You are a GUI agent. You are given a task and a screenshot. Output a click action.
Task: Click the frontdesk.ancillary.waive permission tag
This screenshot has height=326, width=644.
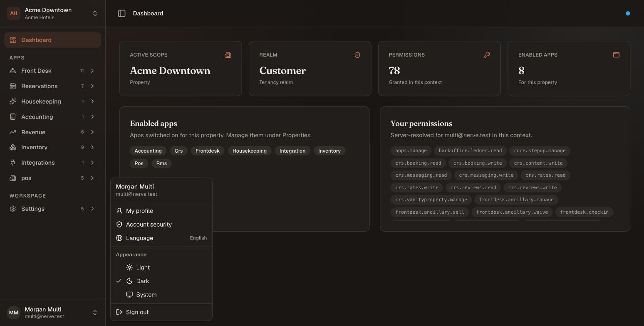pyautogui.click(x=512, y=212)
